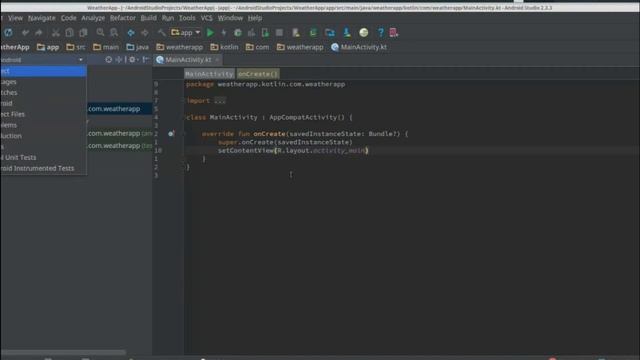
Task: Open the Window menu
Action: 230,18
